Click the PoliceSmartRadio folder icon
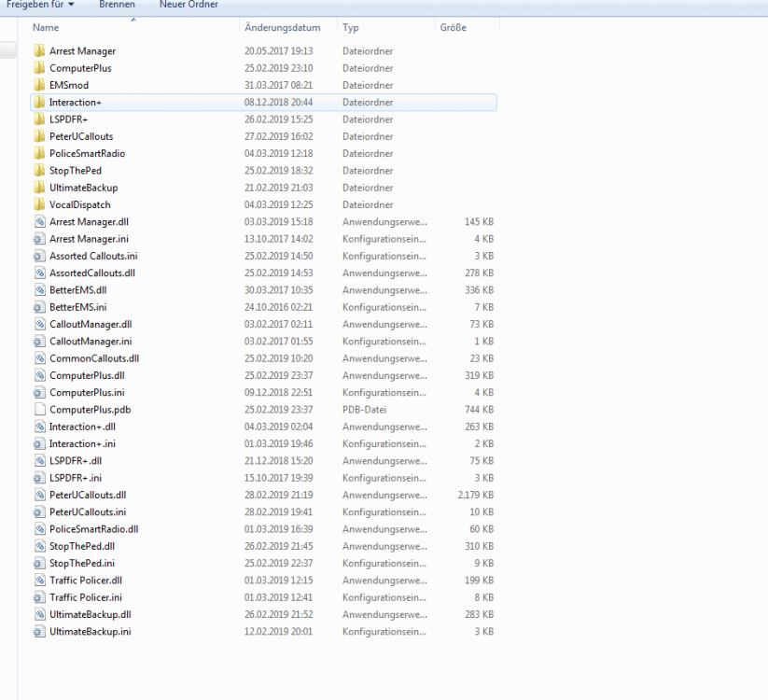Screen dimensions: 768x700 [x=40, y=153]
